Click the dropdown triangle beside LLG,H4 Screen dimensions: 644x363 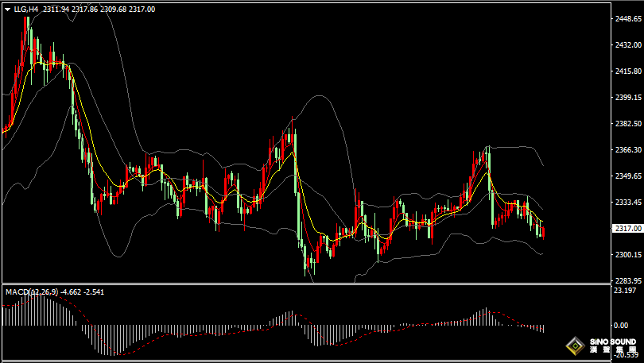coord(8,10)
